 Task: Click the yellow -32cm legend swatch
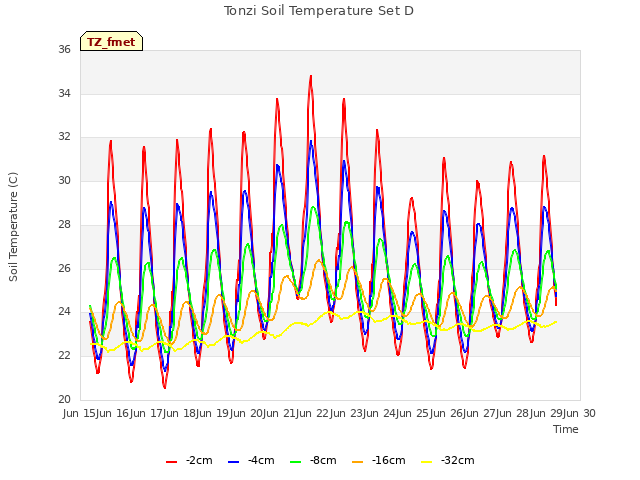click(x=427, y=462)
